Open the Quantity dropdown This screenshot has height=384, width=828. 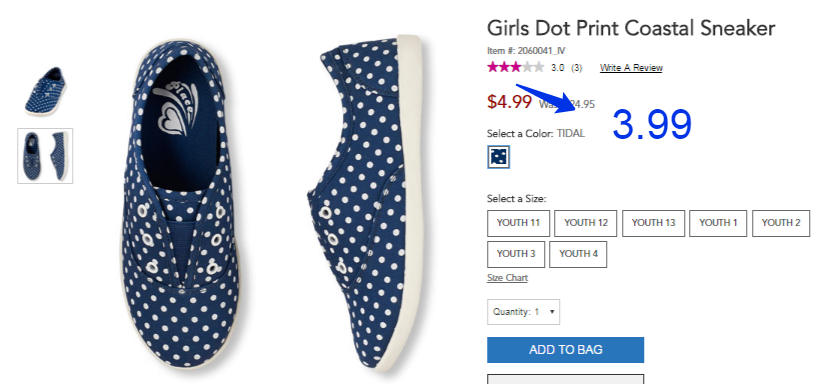[523, 312]
